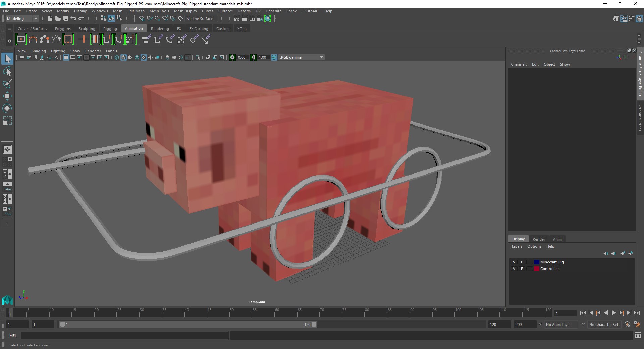Image resolution: width=644 pixels, height=349 pixels.
Task: Play animation forwards
Action: click(613, 313)
